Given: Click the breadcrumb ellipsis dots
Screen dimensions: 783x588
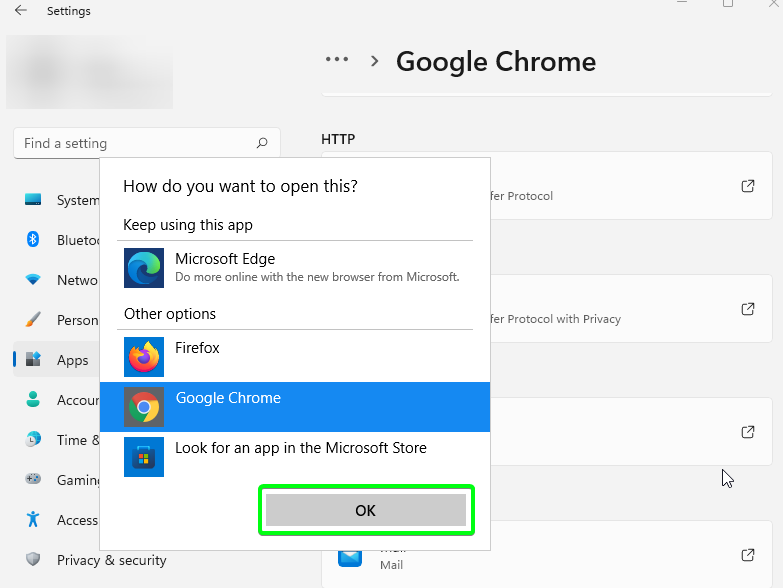Looking at the screenshot, I should click(337, 59).
